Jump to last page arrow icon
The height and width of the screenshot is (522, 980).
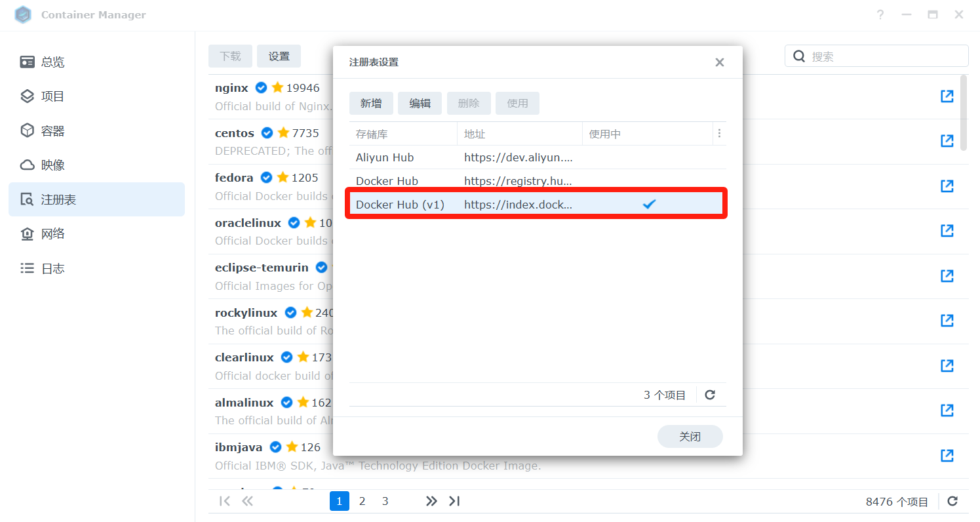pos(454,501)
